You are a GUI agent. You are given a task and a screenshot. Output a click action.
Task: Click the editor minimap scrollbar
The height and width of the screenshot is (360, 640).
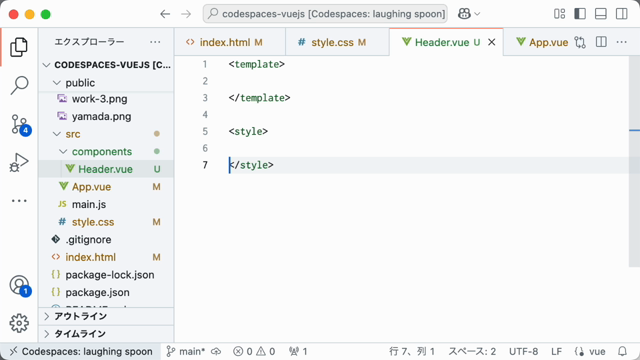click(x=634, y=161)
